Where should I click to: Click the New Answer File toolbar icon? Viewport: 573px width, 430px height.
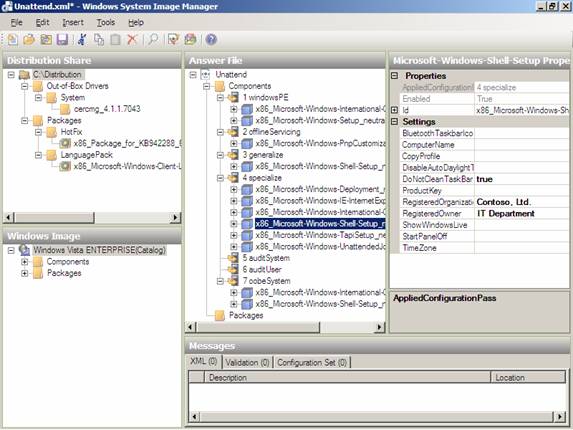point(12,39)
